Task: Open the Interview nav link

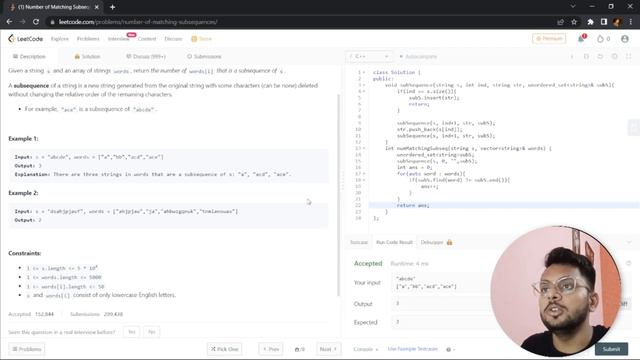Action: pos(118,39)
